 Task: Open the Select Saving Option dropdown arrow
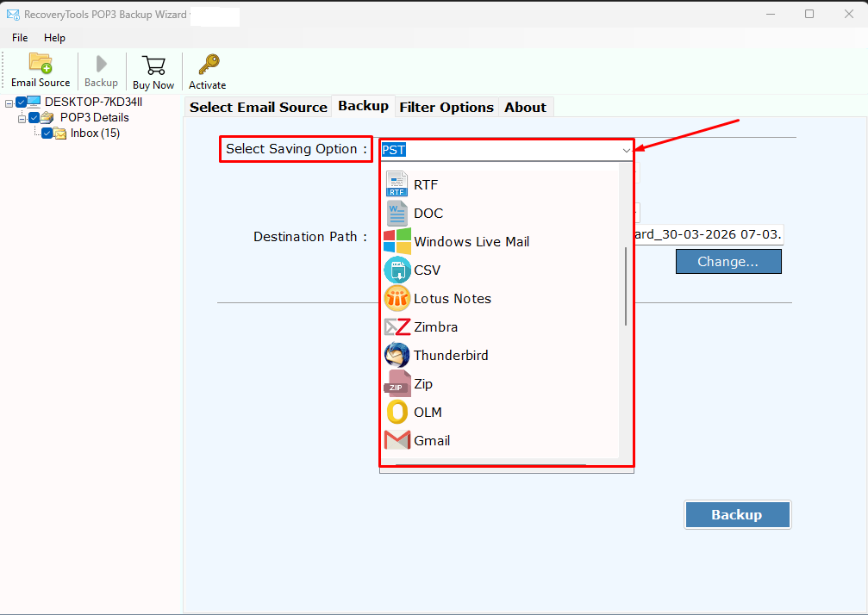click(x=626, y=150)
